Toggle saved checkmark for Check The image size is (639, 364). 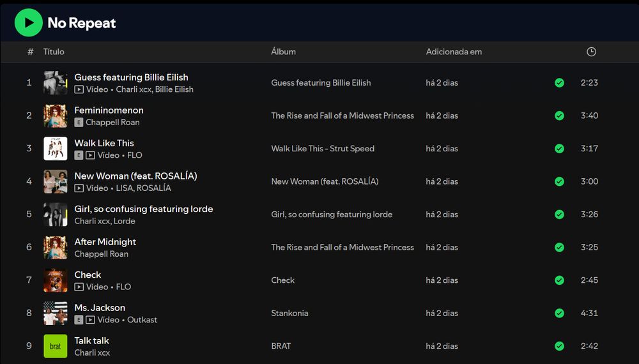click(x=559, y=280)
